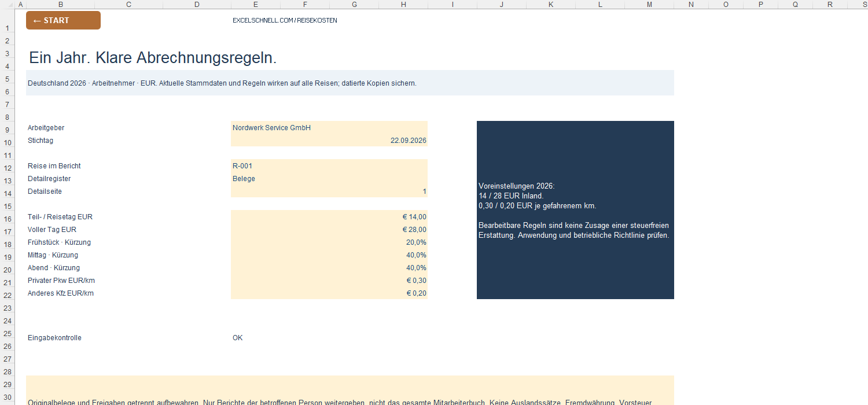The height and width of the screenshot is (405, 868).
Task: Select the '0,30 / 0,20 EUR je gefahrenem km.' line
Action: pos(538,206)
